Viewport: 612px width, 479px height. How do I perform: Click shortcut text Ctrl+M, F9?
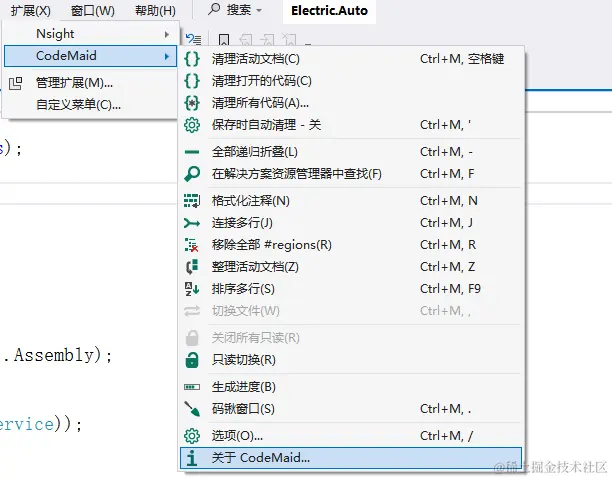[x=450, y=289]
